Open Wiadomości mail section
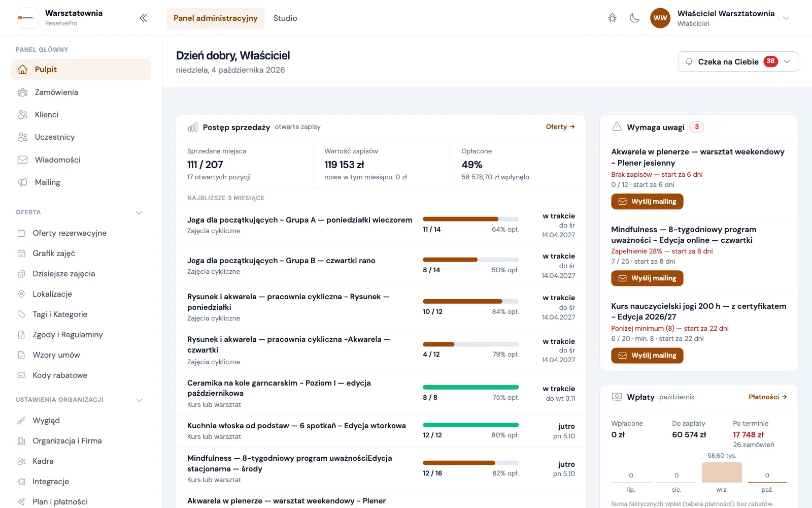The image size is (812, 508). click(81, 160)
